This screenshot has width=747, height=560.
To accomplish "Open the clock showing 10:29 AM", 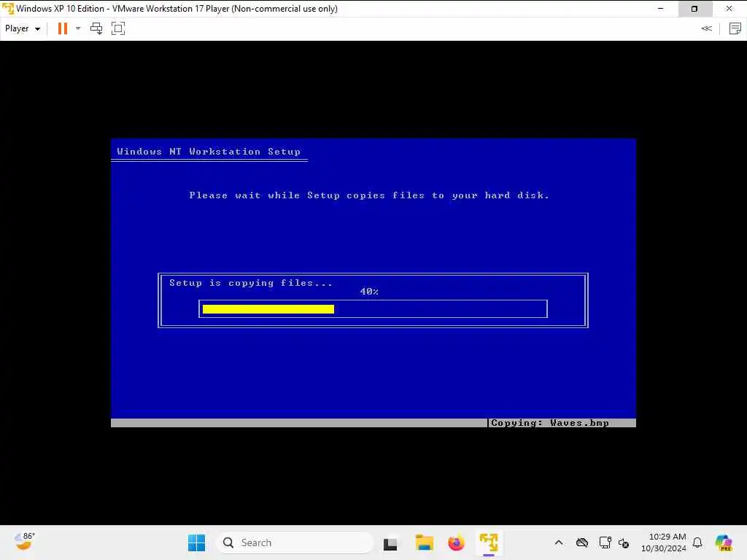I will click(x=663, y=542).
